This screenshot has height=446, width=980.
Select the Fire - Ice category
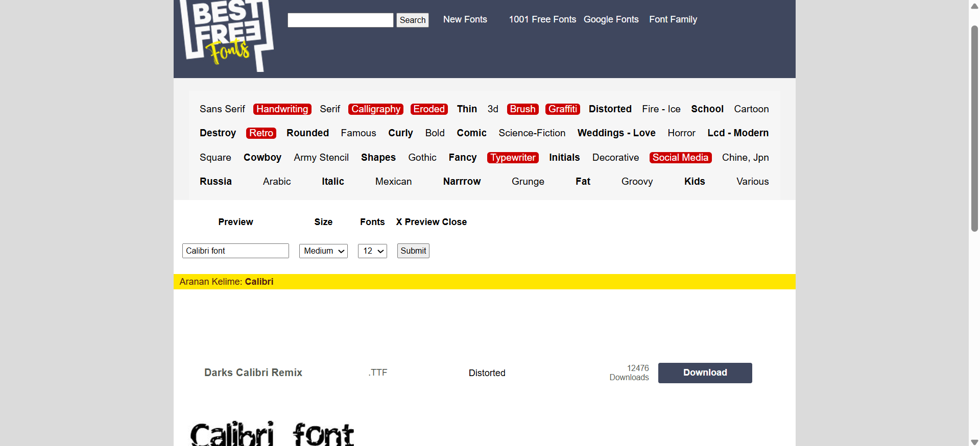click(661, 109)
